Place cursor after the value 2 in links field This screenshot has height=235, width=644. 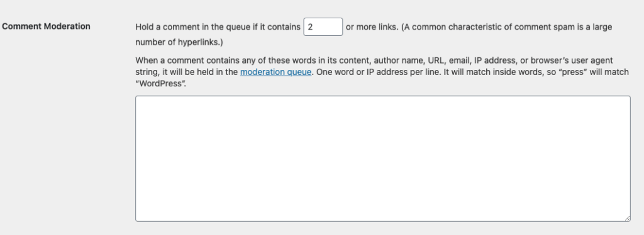click(x=314, y=26)
